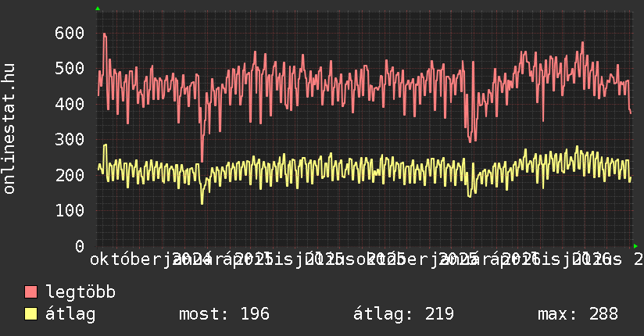Click the 600 y-axis label

tap(70, 33)
